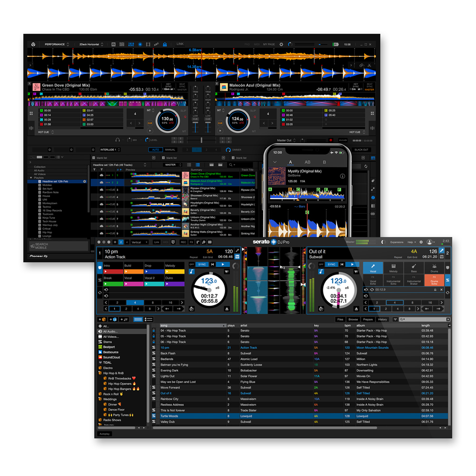Click the Beatport icon in Serato sidebar
This screenshot has height=476, width=476.
[100, 347]
